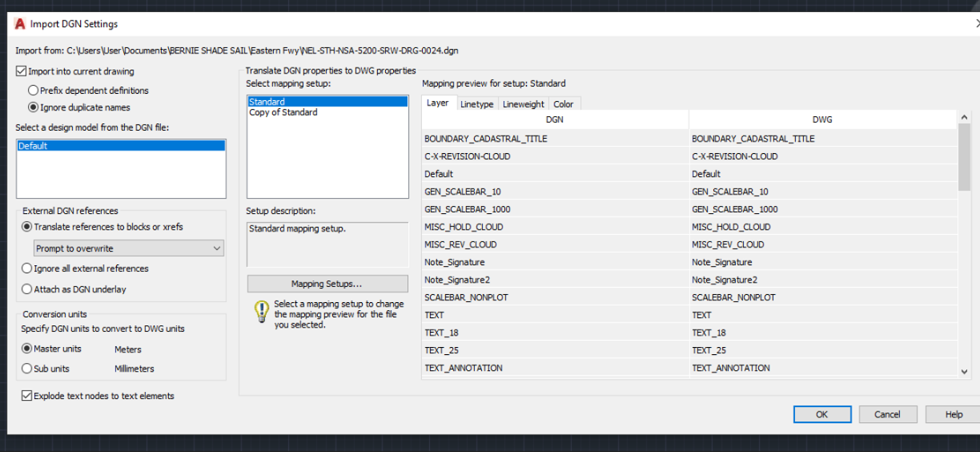Image resolution: width=980 pixels, height=452 pixels.
Task: Click the mapping preview scrollbar down arrow
Action: click(964, 370)
